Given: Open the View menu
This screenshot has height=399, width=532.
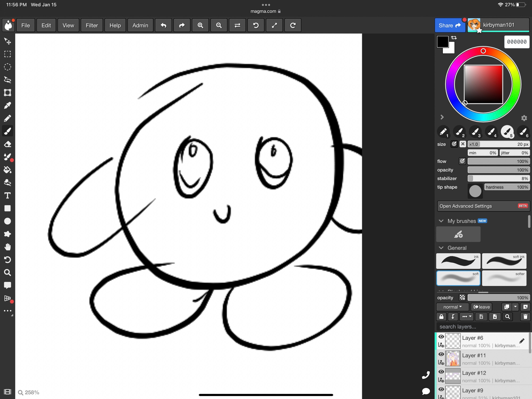Looking at the screenshot, I should (x=68, y=25).
